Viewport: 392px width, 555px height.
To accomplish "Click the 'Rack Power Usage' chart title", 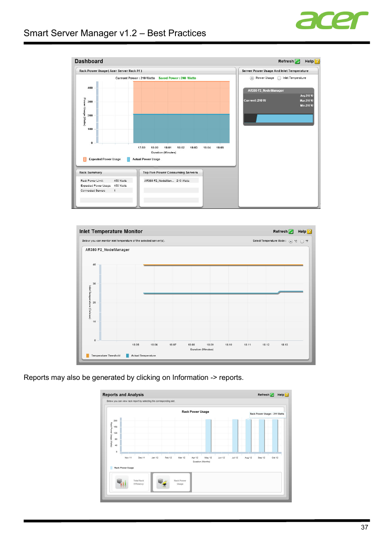I will [x=195, y=412].
